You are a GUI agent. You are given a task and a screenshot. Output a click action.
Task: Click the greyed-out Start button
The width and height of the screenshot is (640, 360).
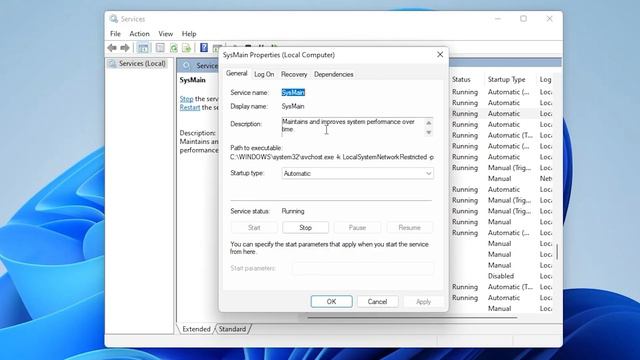tap(254, 228)
